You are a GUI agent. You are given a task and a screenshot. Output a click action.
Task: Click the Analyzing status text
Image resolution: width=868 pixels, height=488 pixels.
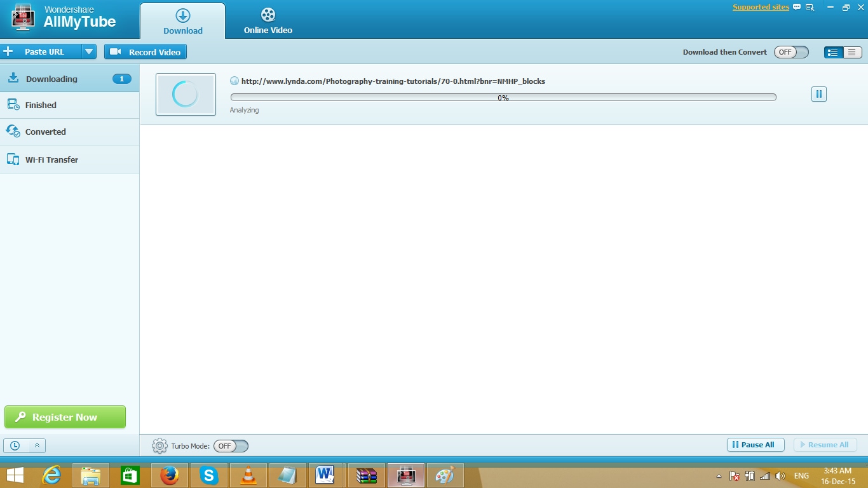(x=245, y=110)
